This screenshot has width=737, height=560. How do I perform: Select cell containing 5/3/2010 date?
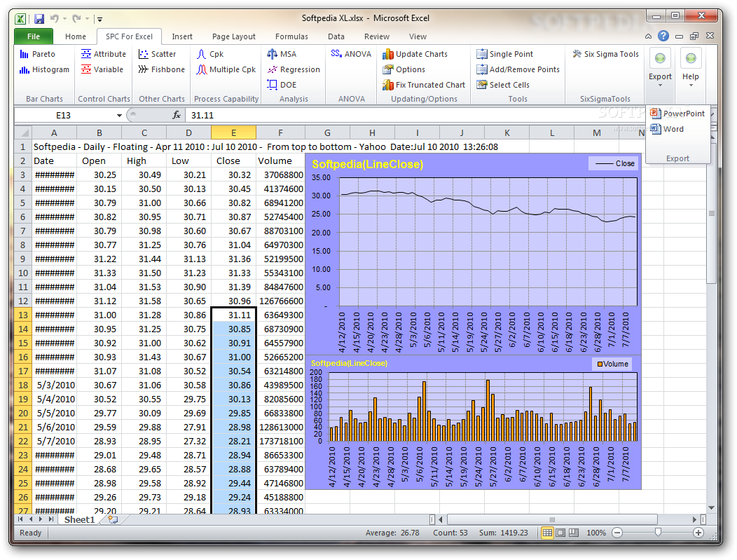point(54,385)
